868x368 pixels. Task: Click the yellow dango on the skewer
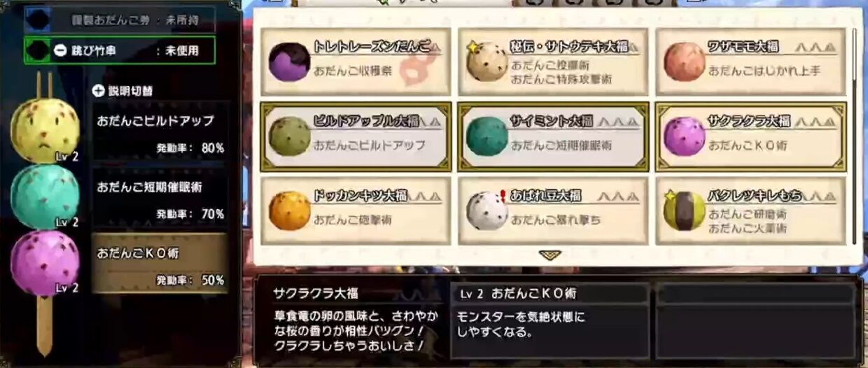pyautogui.click(x=45, y=130)
